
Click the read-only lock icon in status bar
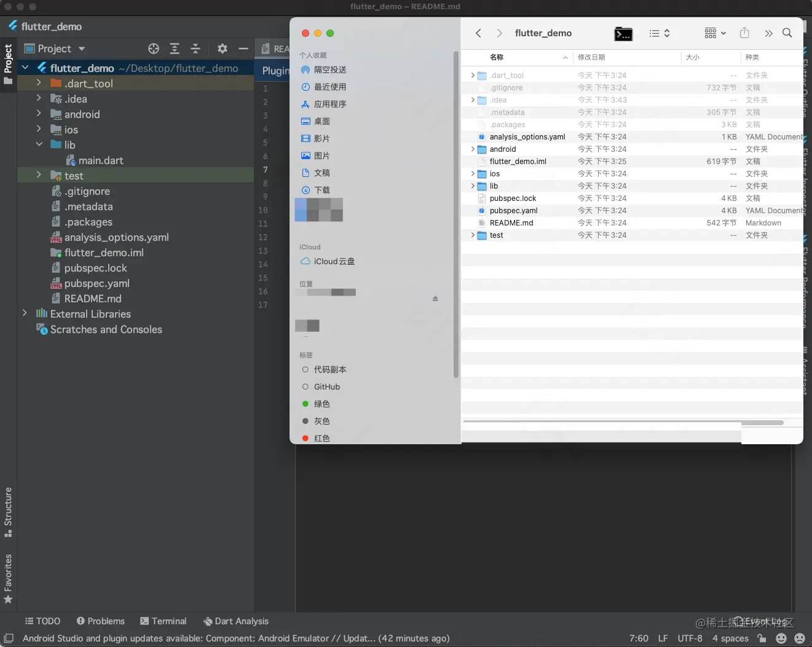[x=762, y=638]
